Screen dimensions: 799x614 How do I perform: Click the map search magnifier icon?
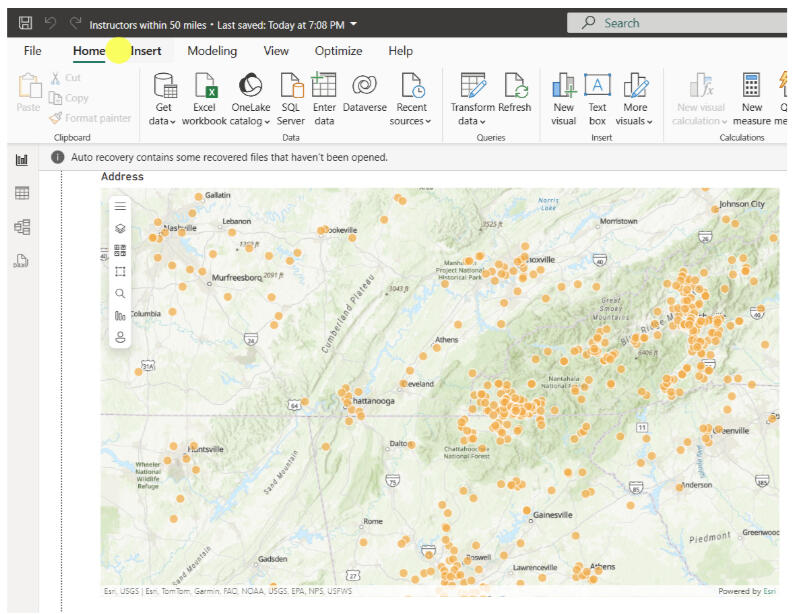pyautogui.click(x=120, y=294)
